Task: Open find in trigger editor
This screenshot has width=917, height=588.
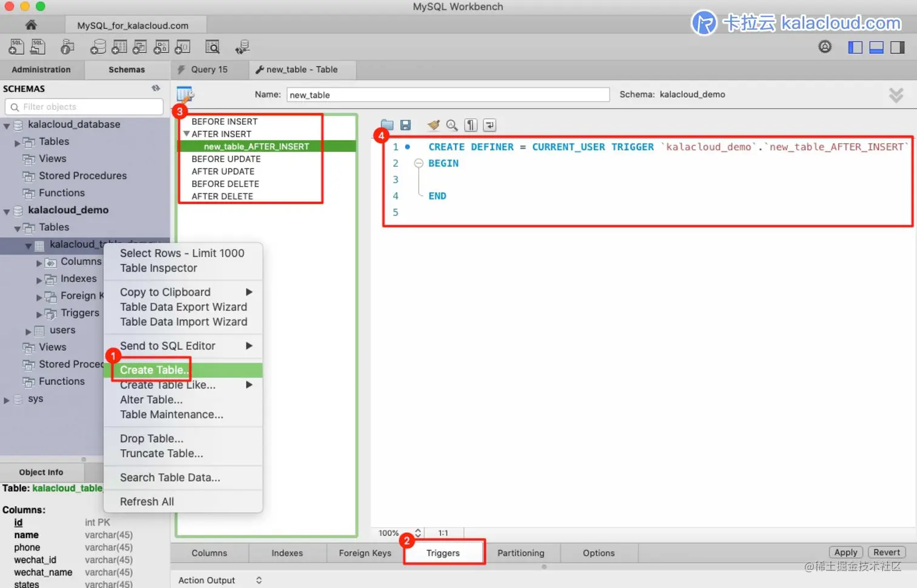Action: [x=452, y=125]
